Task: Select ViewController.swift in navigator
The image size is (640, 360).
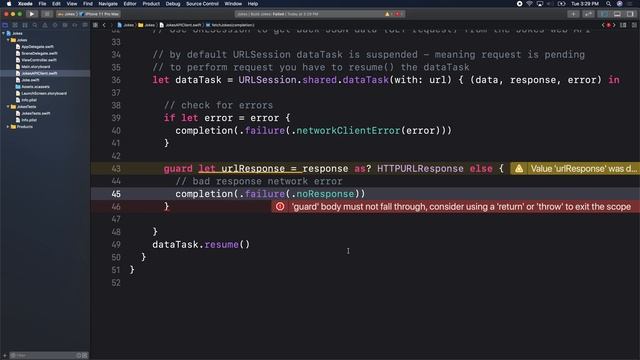Action: click(x=39, y=60)
